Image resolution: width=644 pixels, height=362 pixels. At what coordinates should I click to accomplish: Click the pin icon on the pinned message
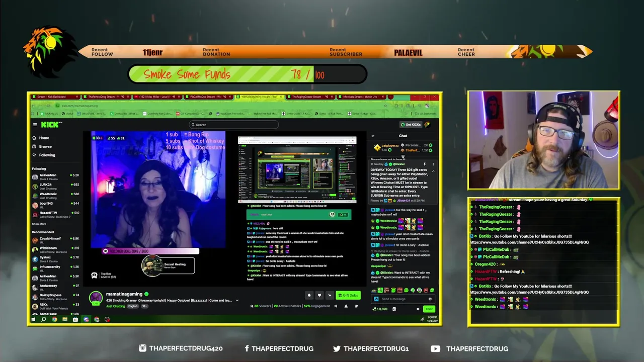tap(425, 164)
